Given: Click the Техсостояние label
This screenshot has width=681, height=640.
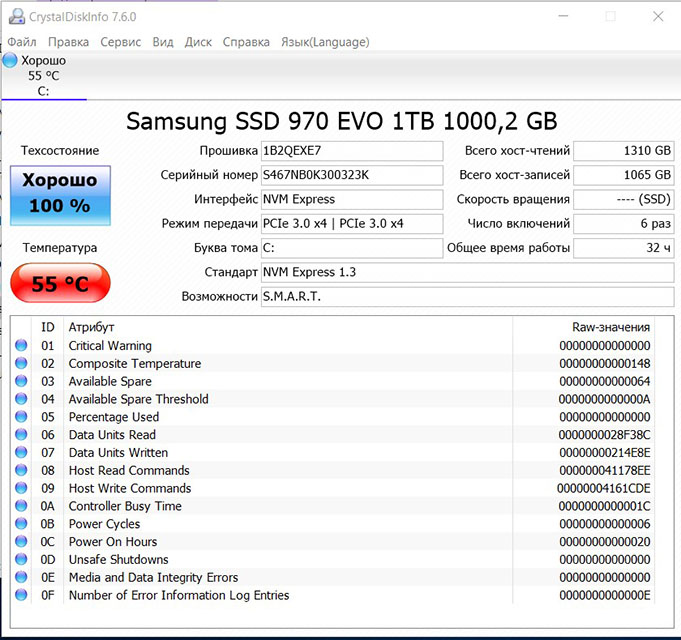Looking at the screenshot, I should point(60,151).
